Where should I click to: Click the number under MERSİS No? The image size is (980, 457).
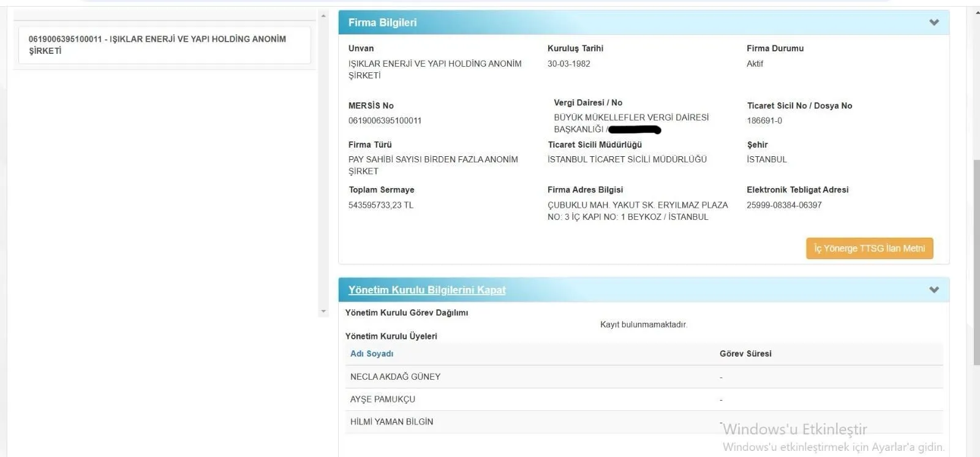pos(385,121)
